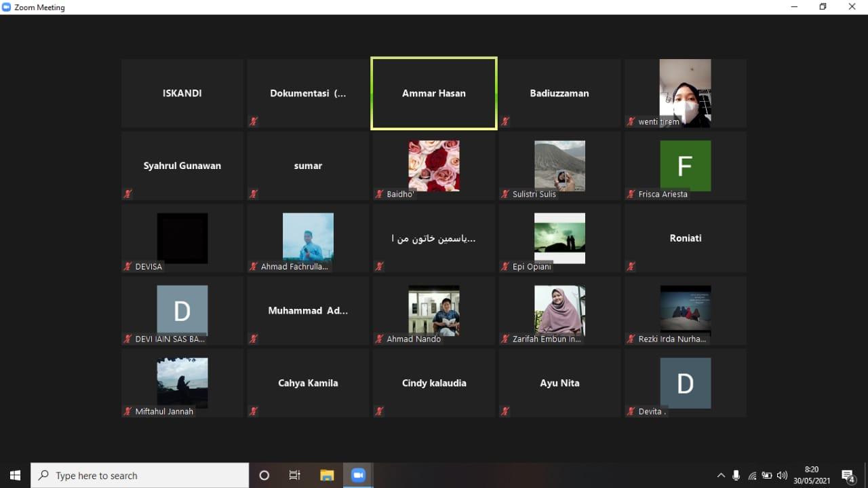The height and width of the screenshot is (488, 868).
Task: Select the ISKANDI participant tile
Action: [182, 93]
